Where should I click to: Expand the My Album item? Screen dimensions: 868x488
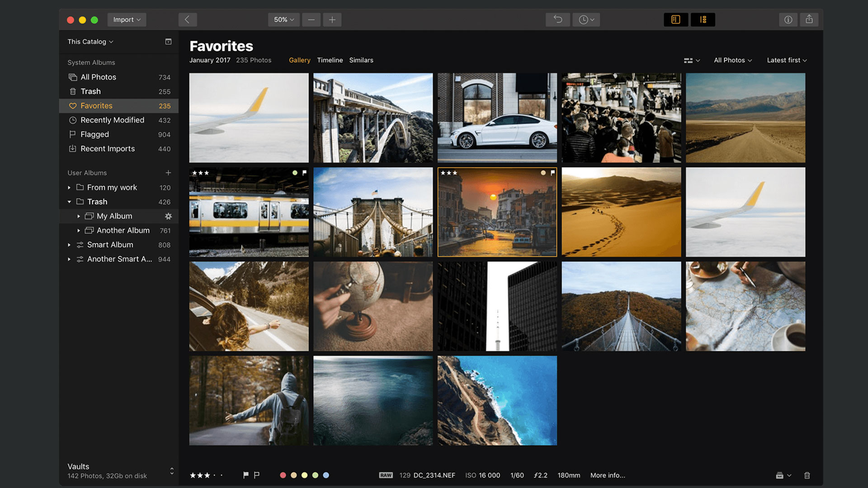[x=79, y=216]
